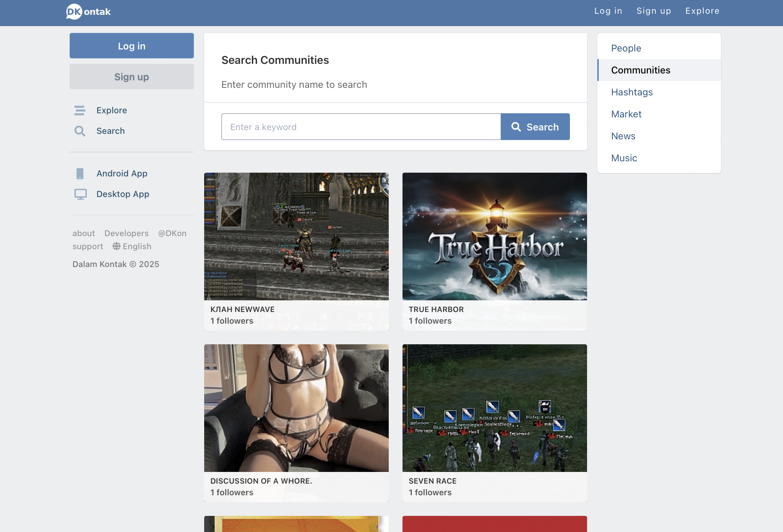Open the Seven Race community thumbnail

click(494, 408)
